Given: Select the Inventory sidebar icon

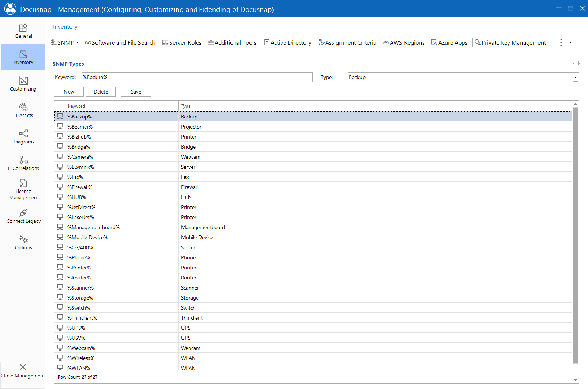Looking at the screenshot, I should pyautogui.click(x=23, y=54).
